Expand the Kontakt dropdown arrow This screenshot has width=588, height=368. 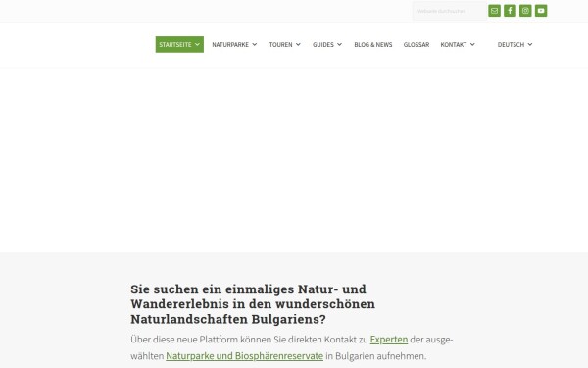coord(472,45)
